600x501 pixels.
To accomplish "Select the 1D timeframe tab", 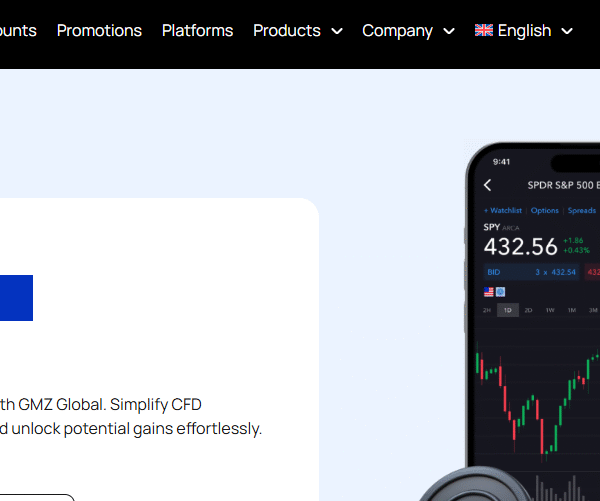I will point(508,310).
